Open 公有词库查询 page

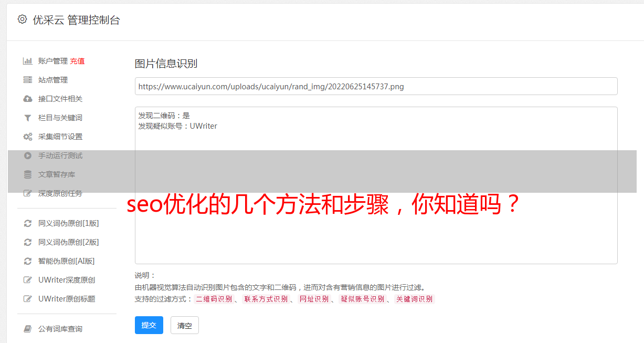pyautogui.click(x=60, y=329)
